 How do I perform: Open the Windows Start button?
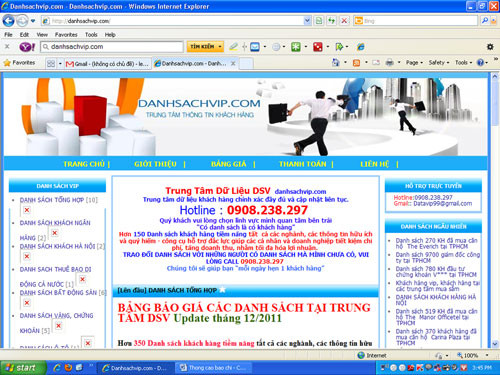pos(22,368)
